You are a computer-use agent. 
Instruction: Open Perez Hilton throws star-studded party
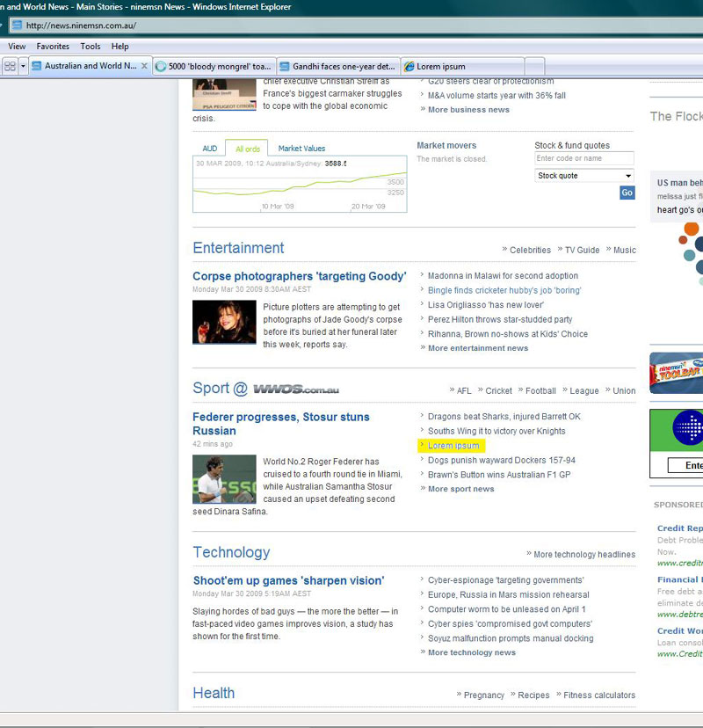(x=500, y=319)
